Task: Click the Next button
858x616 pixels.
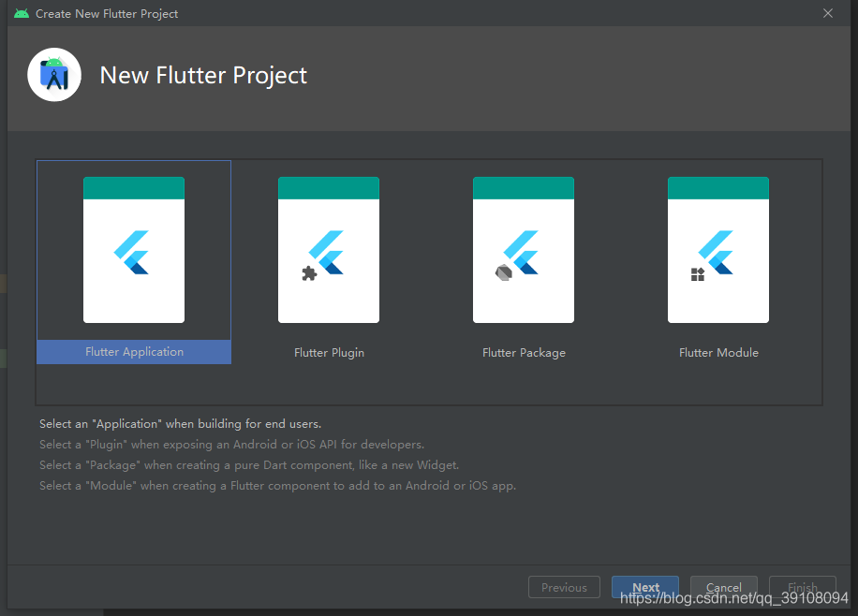Action: coord(645,587)
